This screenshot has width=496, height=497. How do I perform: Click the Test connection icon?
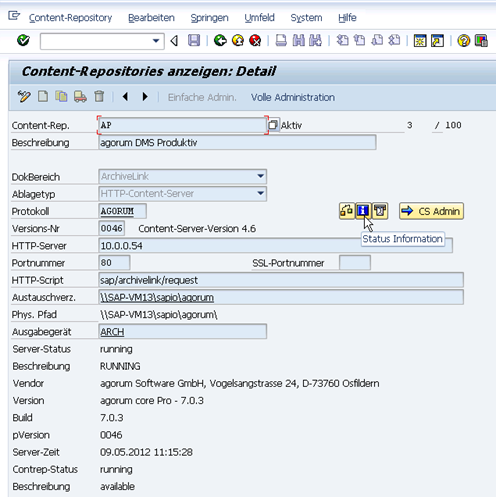[347, 211]
